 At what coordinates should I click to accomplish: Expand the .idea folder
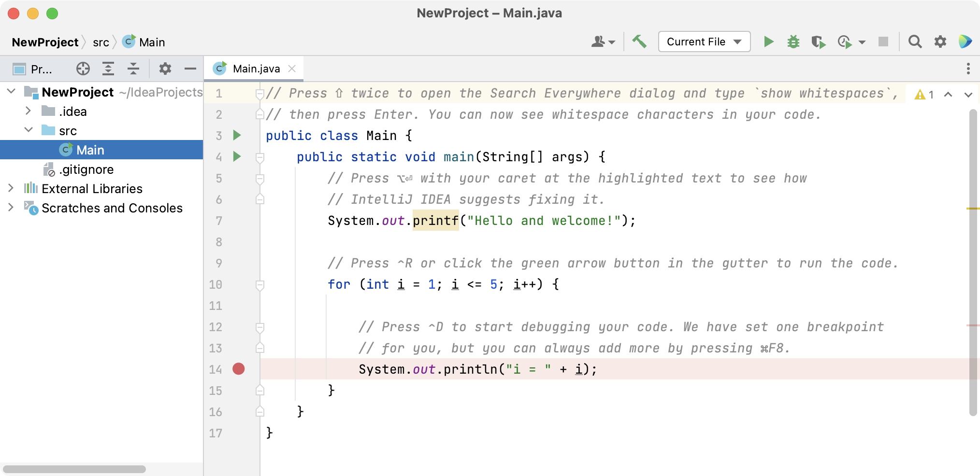[28, 111]
